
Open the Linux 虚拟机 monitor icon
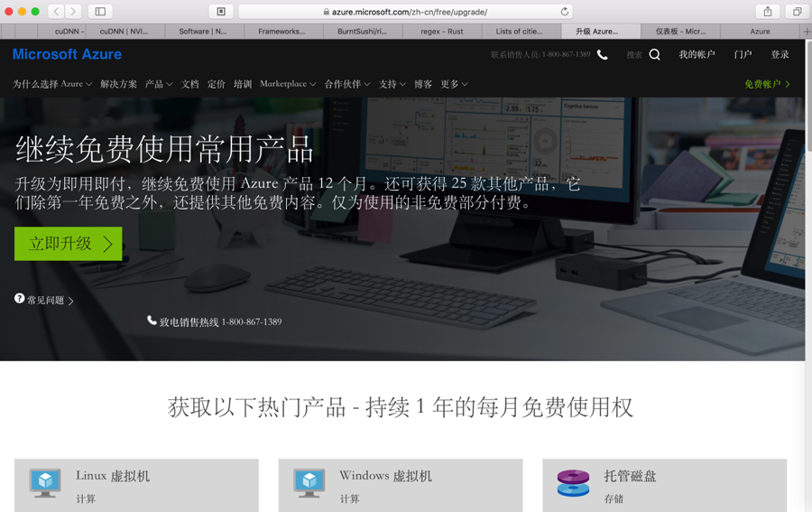coord(45,482)
